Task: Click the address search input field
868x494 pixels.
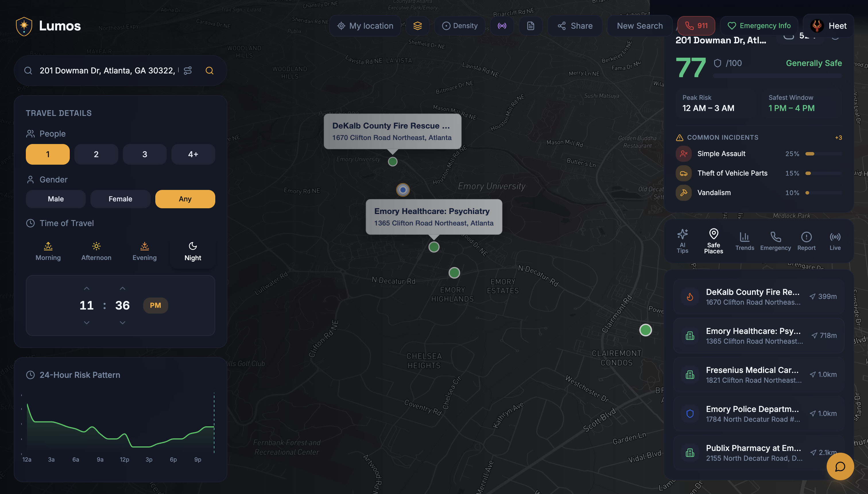Action: tap(107, 71)
